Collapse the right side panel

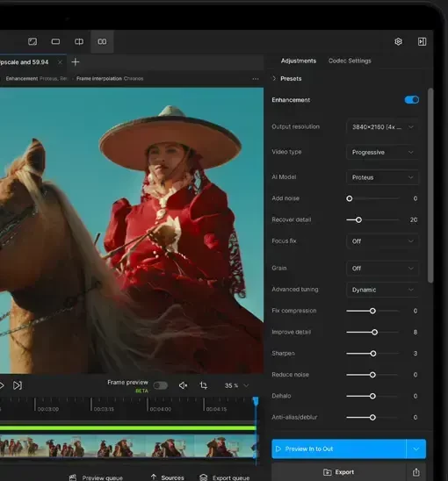coord(423,41)
